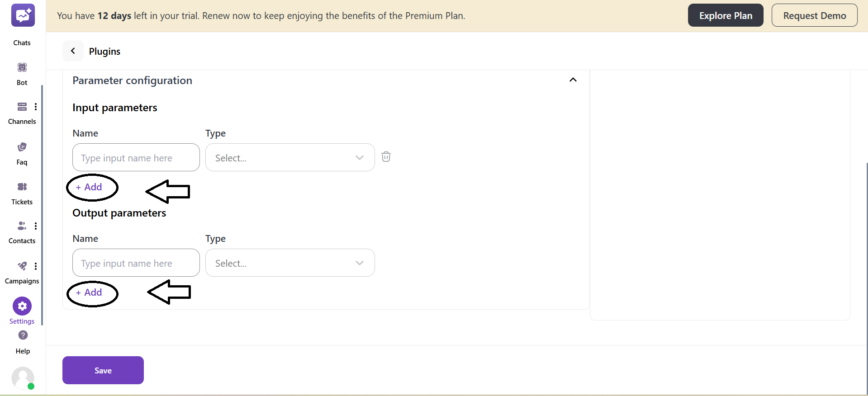Click Explore Plan in the trial banner
The image size is (868, 396).
(x=725, y=15)
